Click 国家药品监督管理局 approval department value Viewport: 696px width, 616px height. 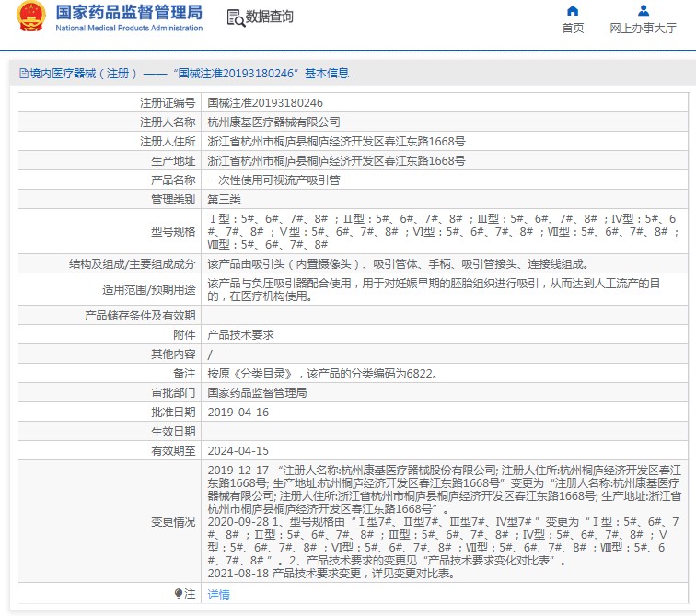point(257,393)
